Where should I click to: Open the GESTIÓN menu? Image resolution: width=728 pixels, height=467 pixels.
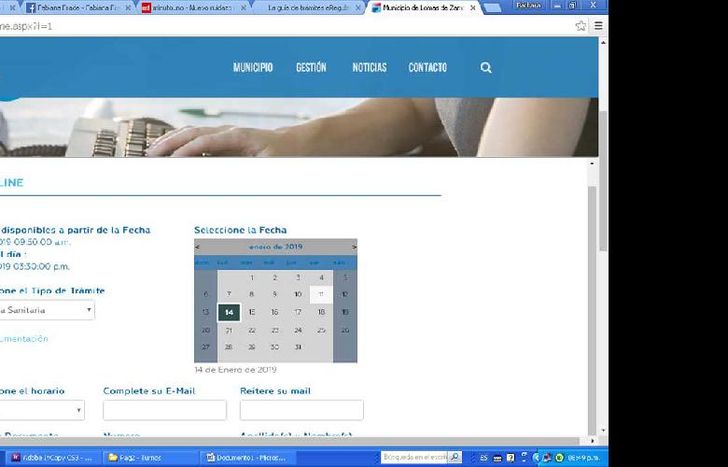point(311,68)
